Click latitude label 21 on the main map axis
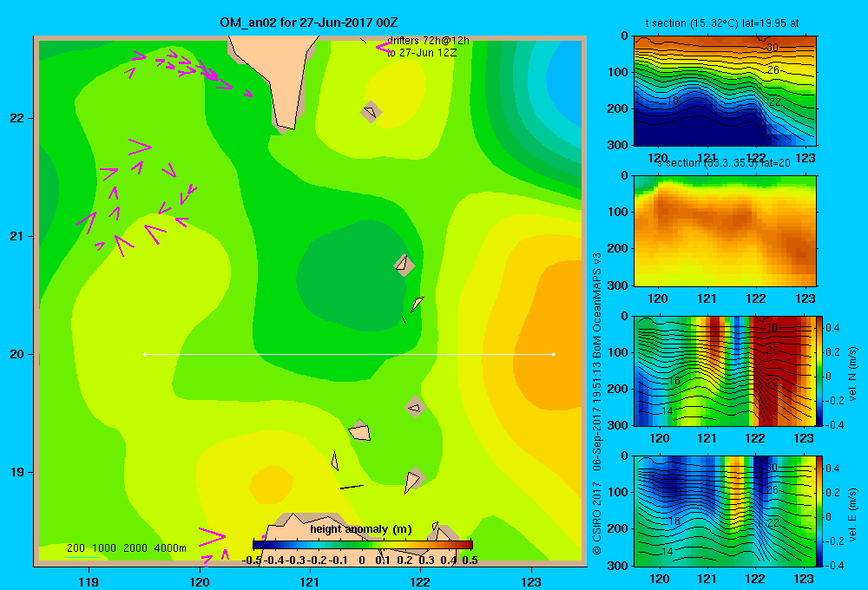Screen dimensions: 868x590 point(16,236)
